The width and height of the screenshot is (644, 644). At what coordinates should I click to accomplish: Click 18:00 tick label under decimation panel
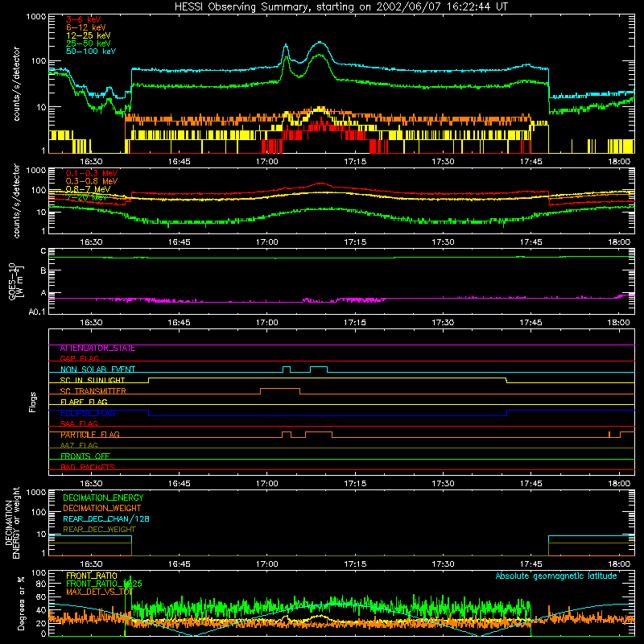(619, 564)
